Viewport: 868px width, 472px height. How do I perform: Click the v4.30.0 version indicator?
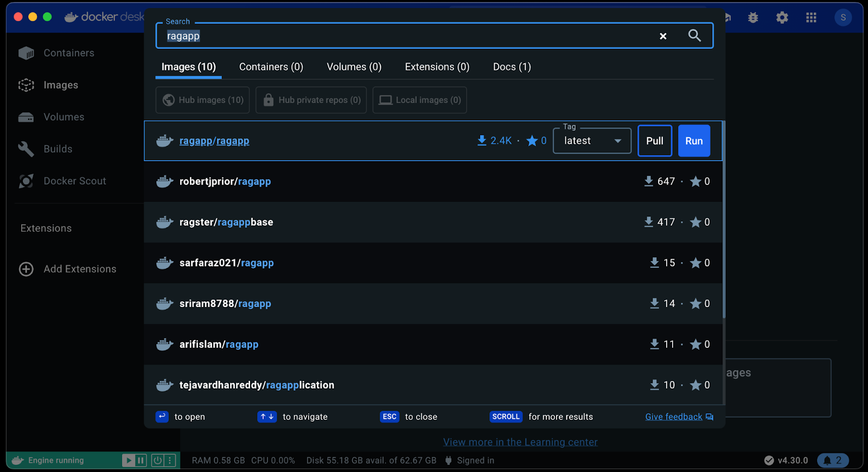tap(786, 461)
